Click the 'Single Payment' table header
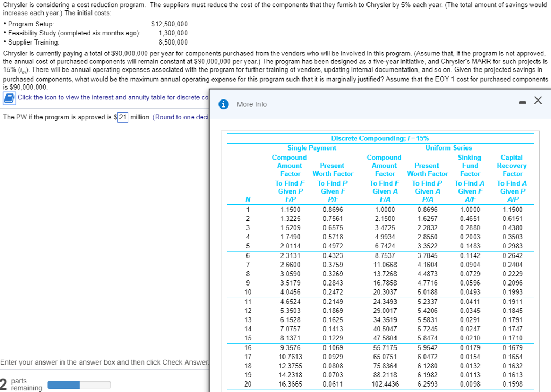 point(312,148)
